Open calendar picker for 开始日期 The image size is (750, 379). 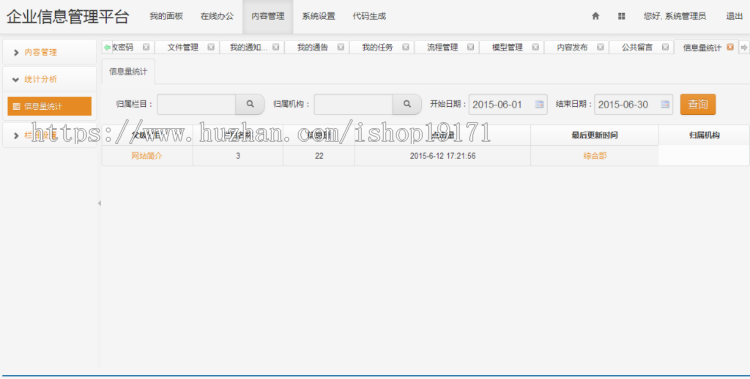(539, 104)
